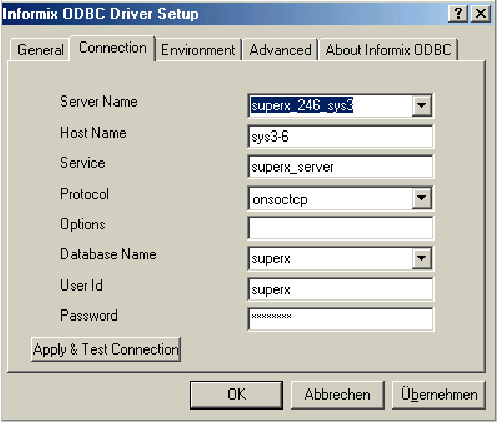Cancel with the Abbrechen button

pyautogui.click(x=338, y=395)
